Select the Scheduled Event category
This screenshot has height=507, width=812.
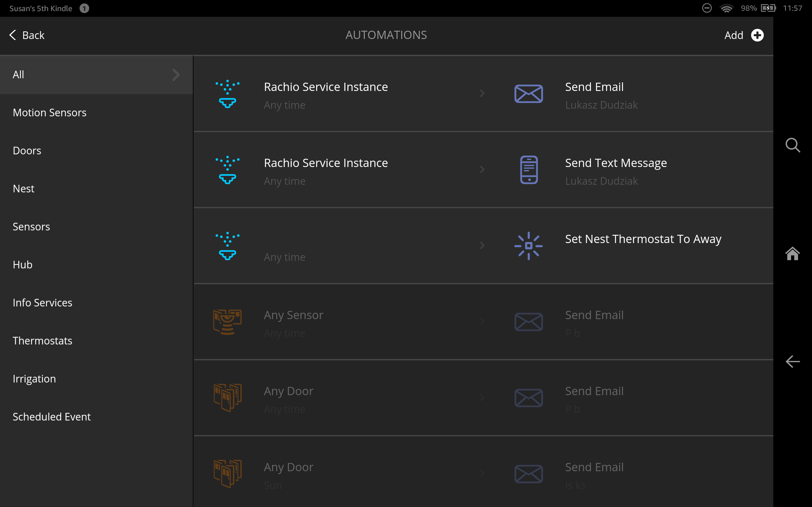52,416
